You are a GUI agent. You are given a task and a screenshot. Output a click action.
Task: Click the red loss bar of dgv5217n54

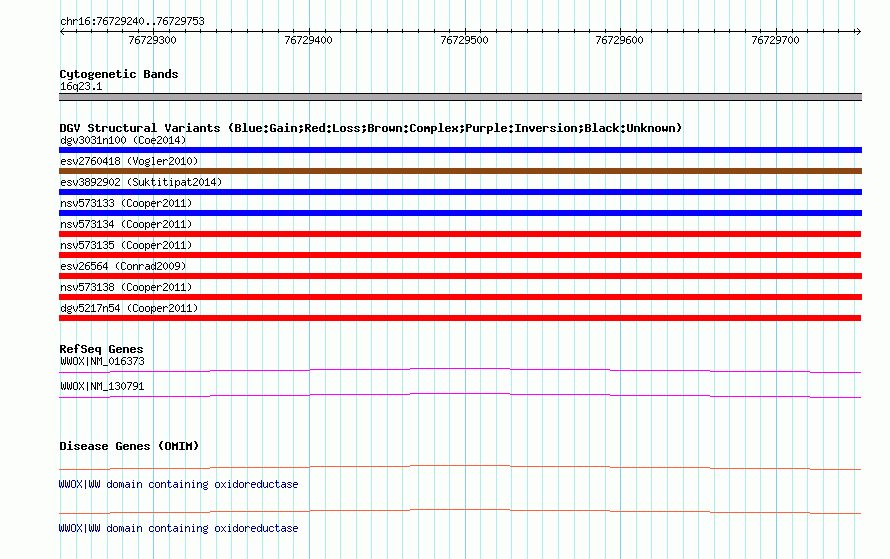pyautogui.click(x=460, y=318)
